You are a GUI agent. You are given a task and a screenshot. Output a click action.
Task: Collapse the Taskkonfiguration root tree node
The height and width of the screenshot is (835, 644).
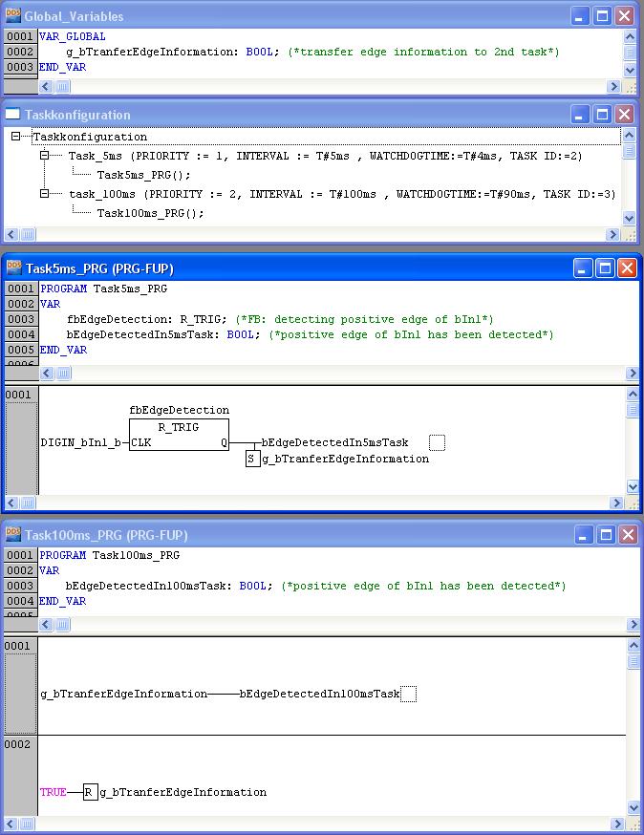(16, 137)
